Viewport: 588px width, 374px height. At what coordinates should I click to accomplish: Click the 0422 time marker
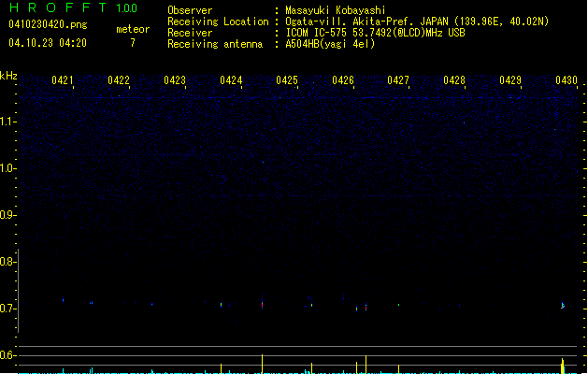119,80
